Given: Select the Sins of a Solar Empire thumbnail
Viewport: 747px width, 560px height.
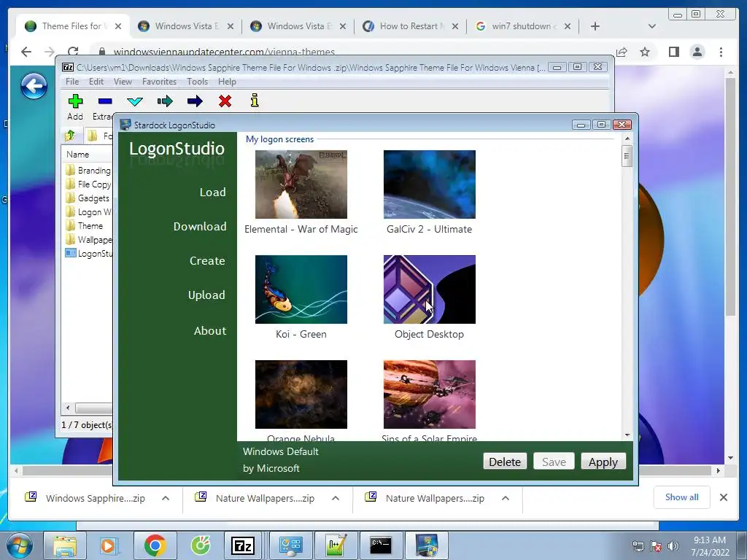Looking at the screenshot, I should (429, 394).
